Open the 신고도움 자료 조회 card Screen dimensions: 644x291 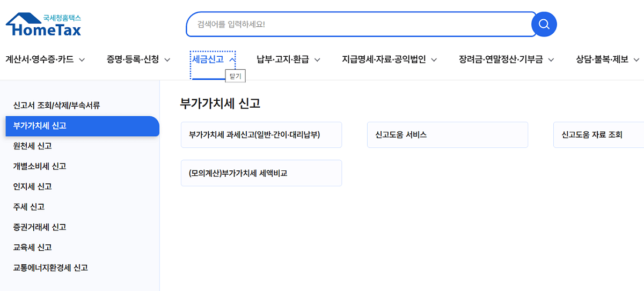point(598,135)
